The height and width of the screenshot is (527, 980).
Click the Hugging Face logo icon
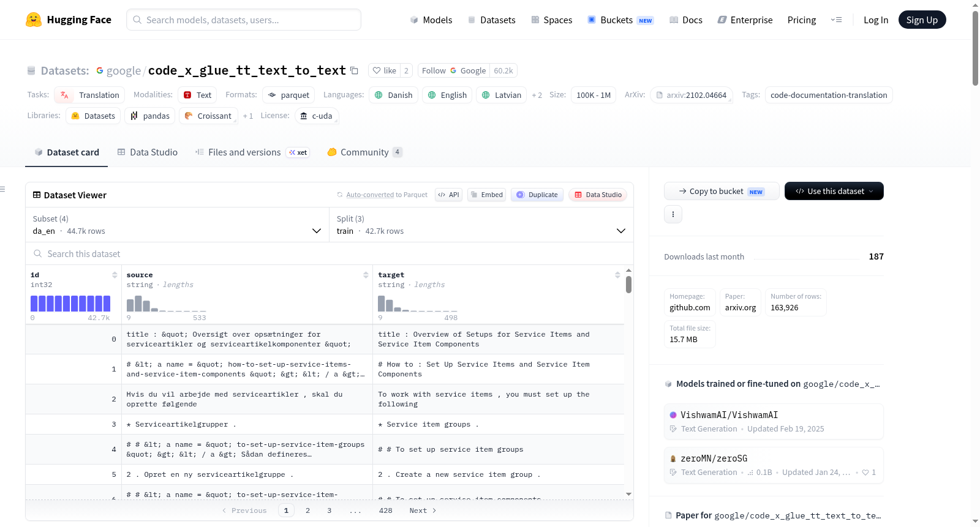point(34,20)
